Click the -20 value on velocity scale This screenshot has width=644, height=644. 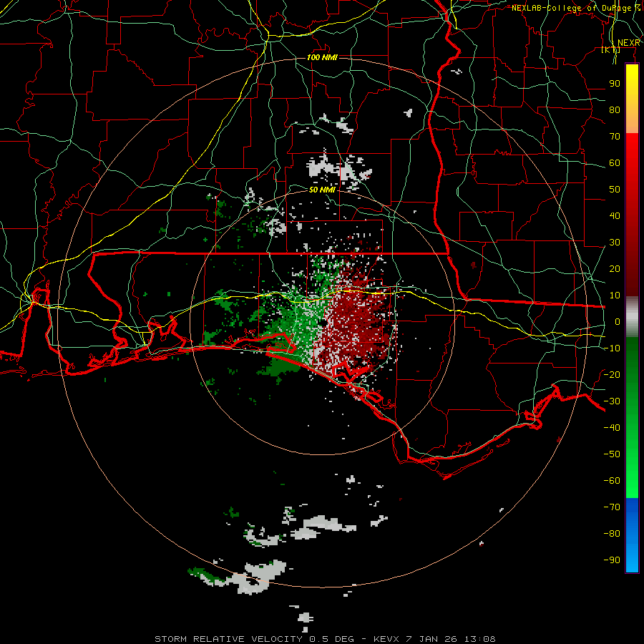(612, 375)
